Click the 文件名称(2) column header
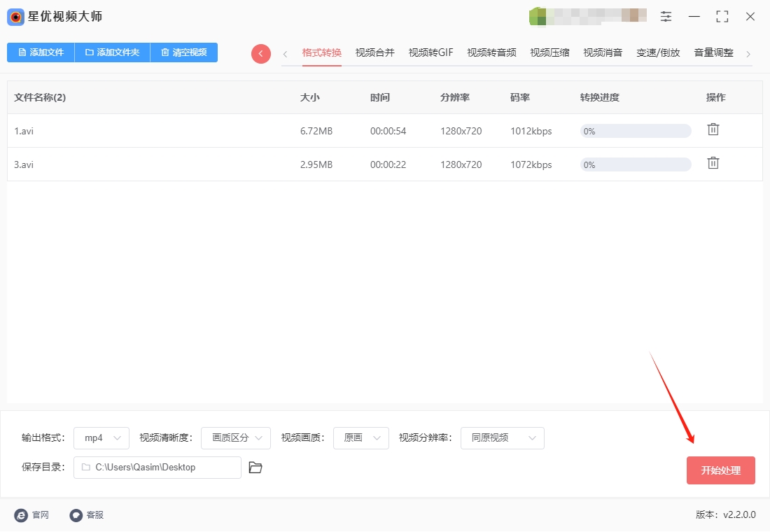Viewport: 770px width, 532px height. (40, 97)
